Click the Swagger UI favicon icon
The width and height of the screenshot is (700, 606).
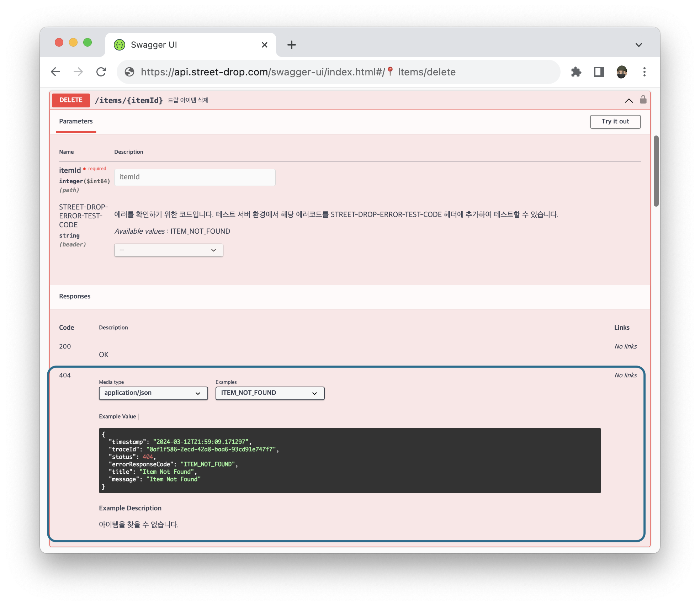[x=118, y=45]
